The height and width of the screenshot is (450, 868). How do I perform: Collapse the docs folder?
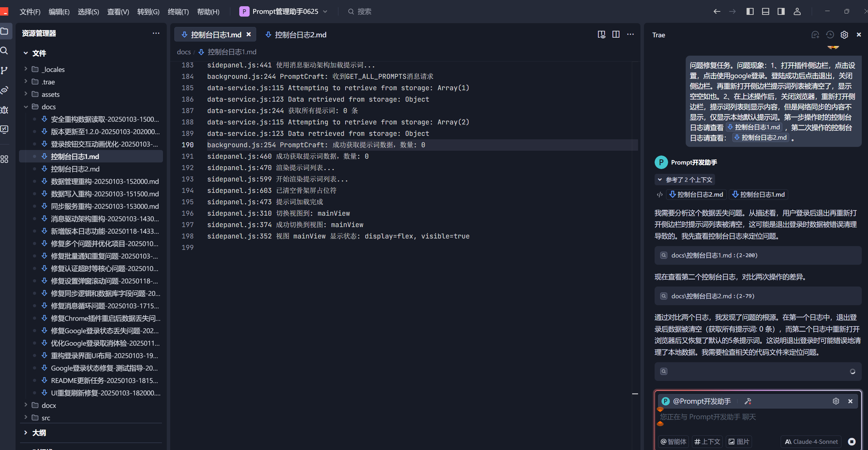26,106
